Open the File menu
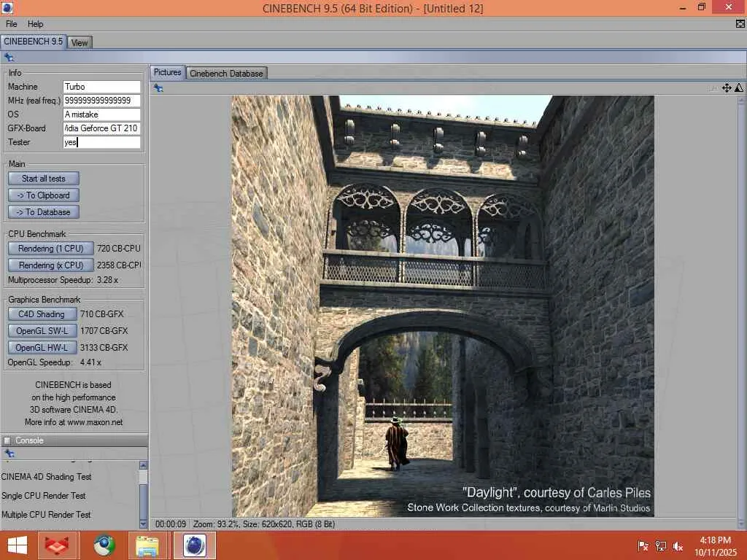 [x=12, y=24]
